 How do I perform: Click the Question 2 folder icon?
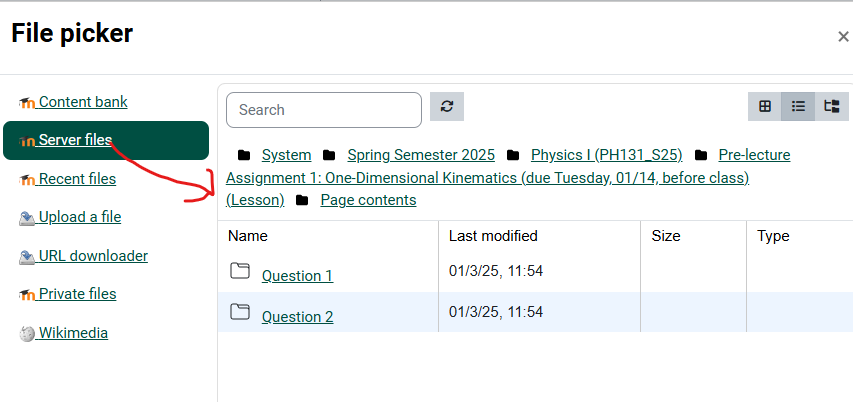[x=239, y=312]
